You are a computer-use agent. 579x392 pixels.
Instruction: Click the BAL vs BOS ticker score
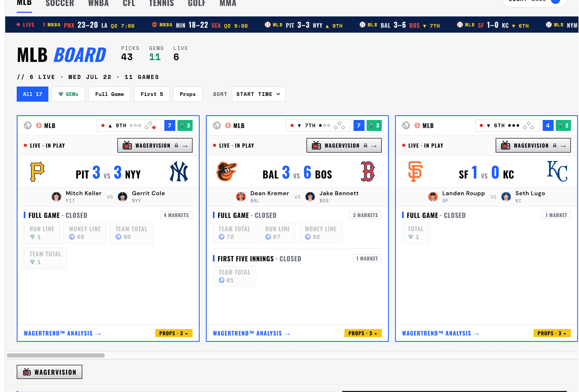pyautogui.click(x=400, y=25)
